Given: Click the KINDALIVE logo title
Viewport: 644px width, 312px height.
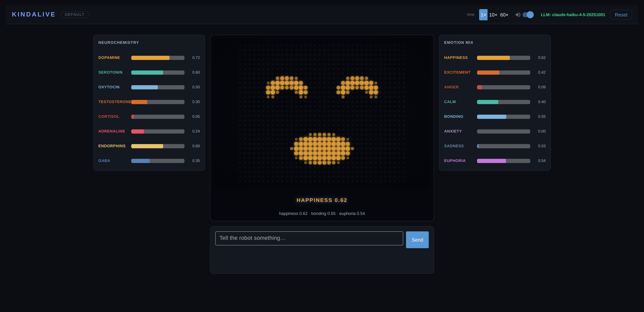Looking at the screenshot, I should (34, 15).
